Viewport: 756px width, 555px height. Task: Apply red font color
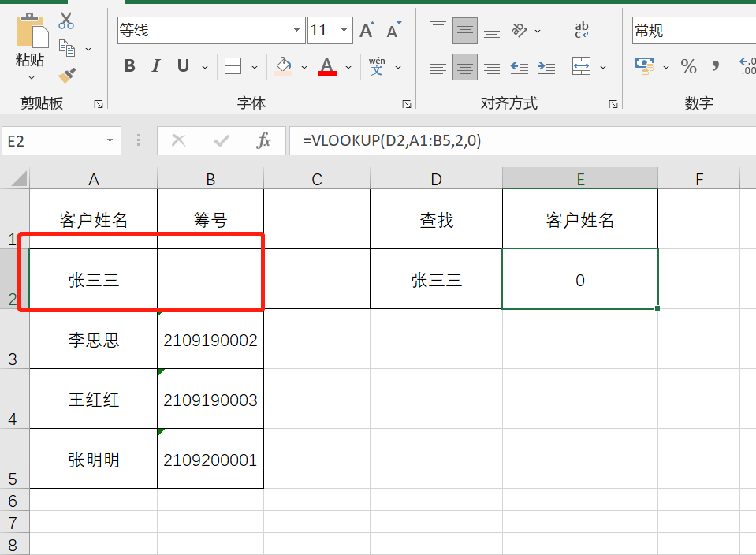click(x=327, y=66)
